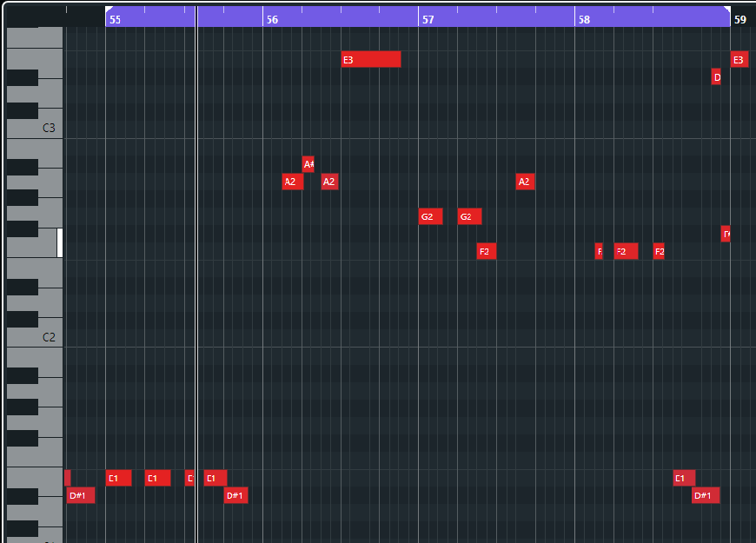Select the E1 note in bar 58
The height and width of the screenshot is (543, 756).
click(x=684, y=478)
